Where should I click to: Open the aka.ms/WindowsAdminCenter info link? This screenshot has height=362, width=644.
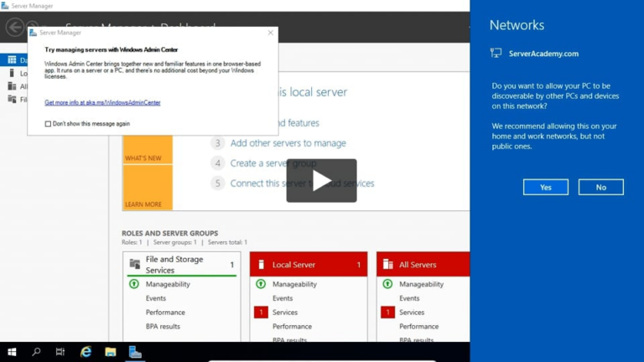(102, 103)
